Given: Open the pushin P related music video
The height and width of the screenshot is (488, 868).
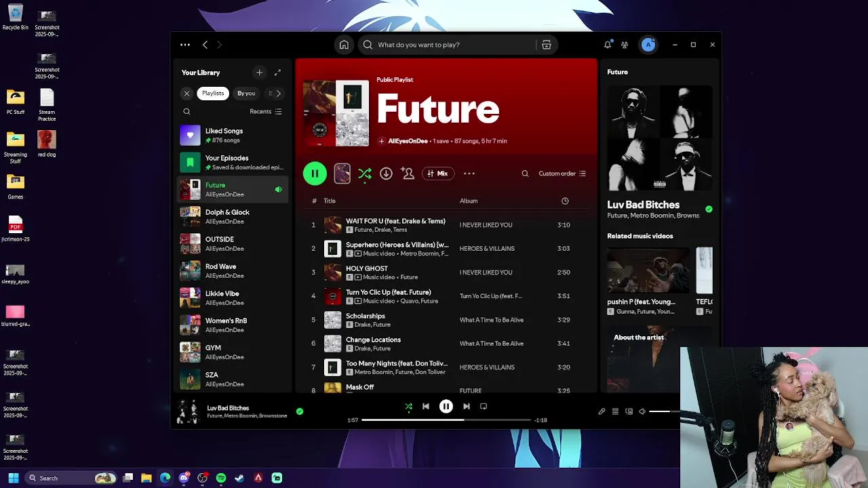Looking at the screenshot, I should tap(648, 281).
